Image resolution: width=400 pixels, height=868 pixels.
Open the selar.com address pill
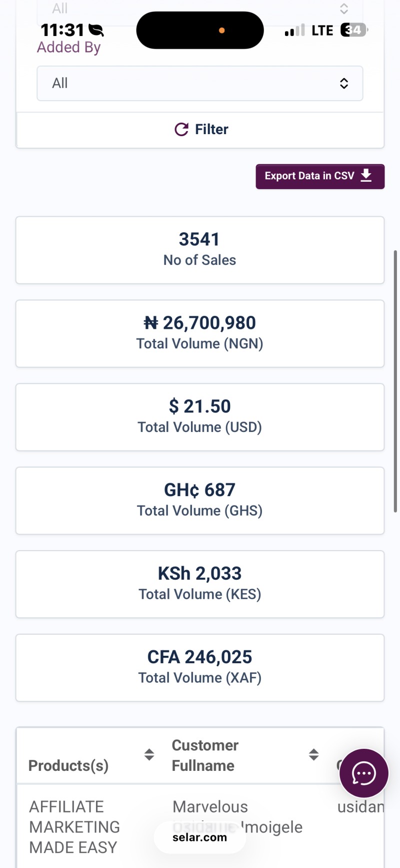[x=199, y=837]
